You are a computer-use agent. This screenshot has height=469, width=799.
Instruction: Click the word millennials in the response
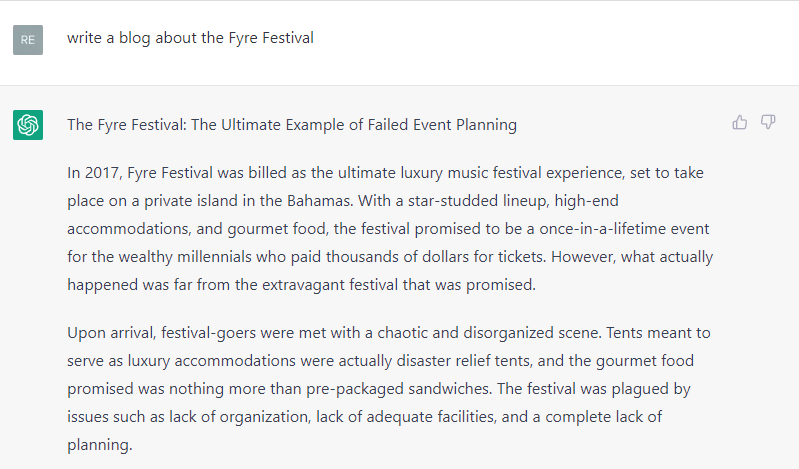point(214,256)
